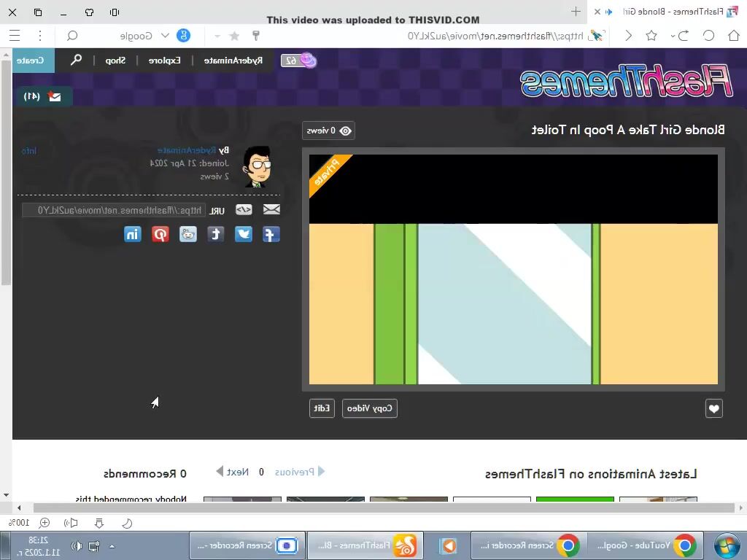Show hidden system tray icons arrow

112,546
